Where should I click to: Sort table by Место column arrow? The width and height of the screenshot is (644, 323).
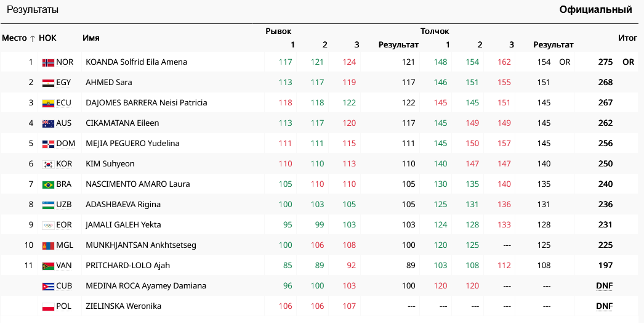(32, 38)
